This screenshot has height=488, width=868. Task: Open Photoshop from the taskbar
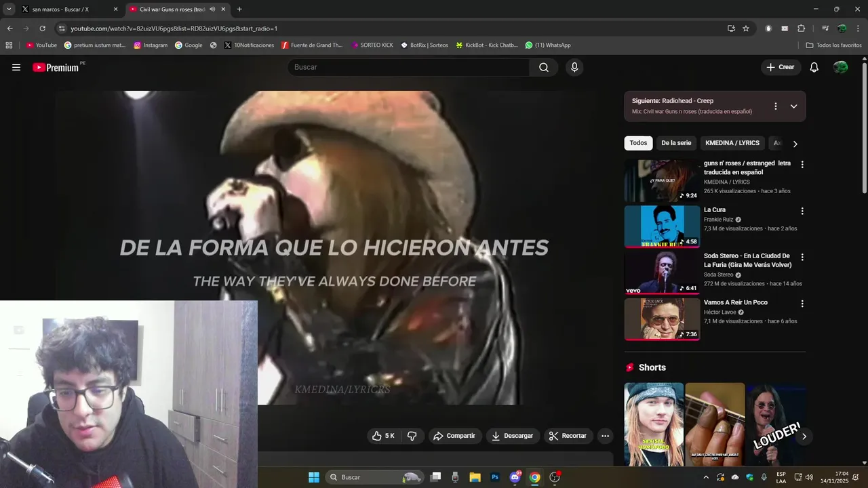(495, 477)
